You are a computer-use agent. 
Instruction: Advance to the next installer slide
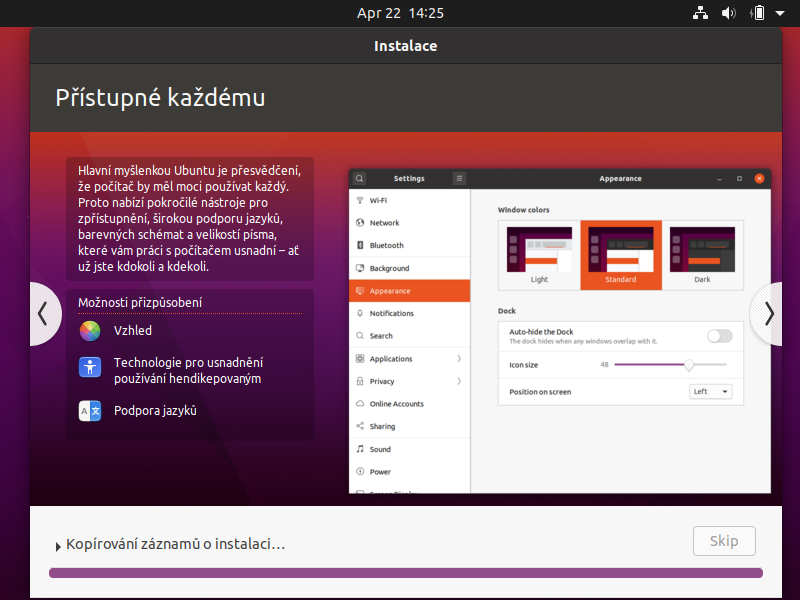click(767, 314)
